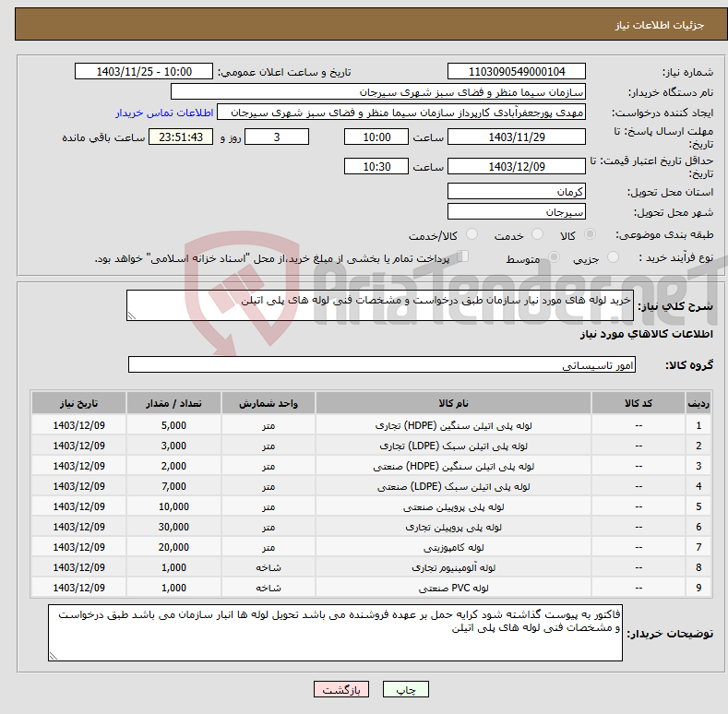Select row لوله پلی اتیلن سبک (LDPE) صنعتی

(x=372, y=486)
